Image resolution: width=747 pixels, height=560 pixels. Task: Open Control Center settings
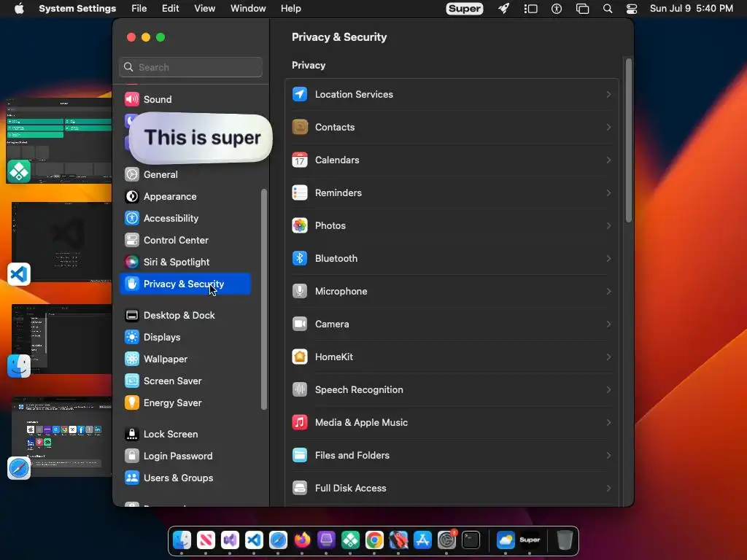point(185,240)
